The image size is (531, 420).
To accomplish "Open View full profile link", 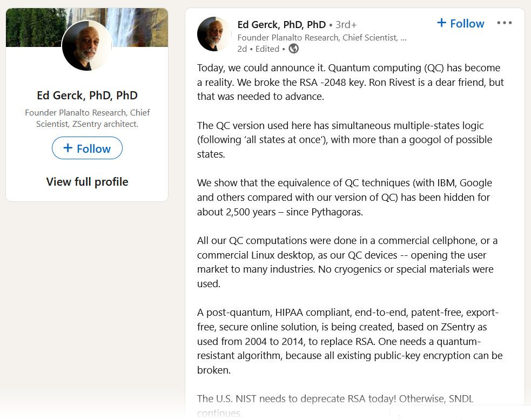I will coord(87,181).
